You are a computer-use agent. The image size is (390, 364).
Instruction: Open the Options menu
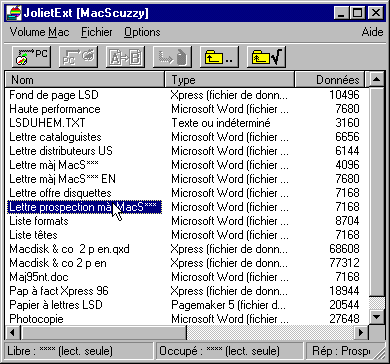click(142, 32)
